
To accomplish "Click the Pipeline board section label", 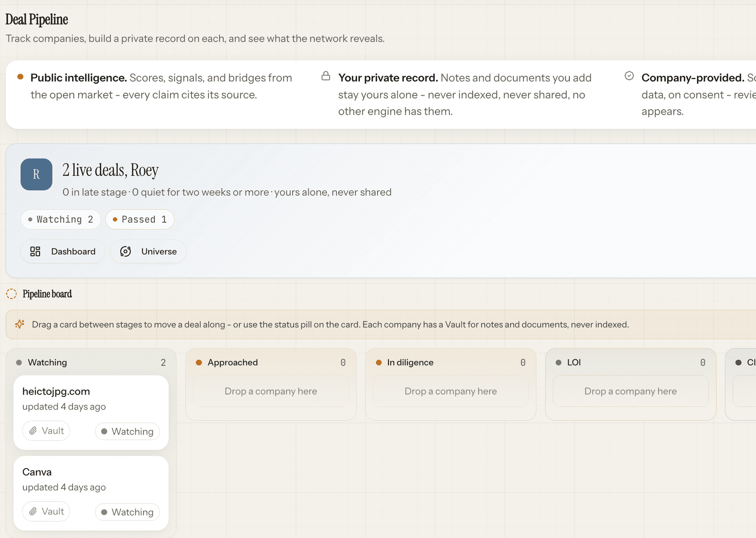I will (47, 294).
